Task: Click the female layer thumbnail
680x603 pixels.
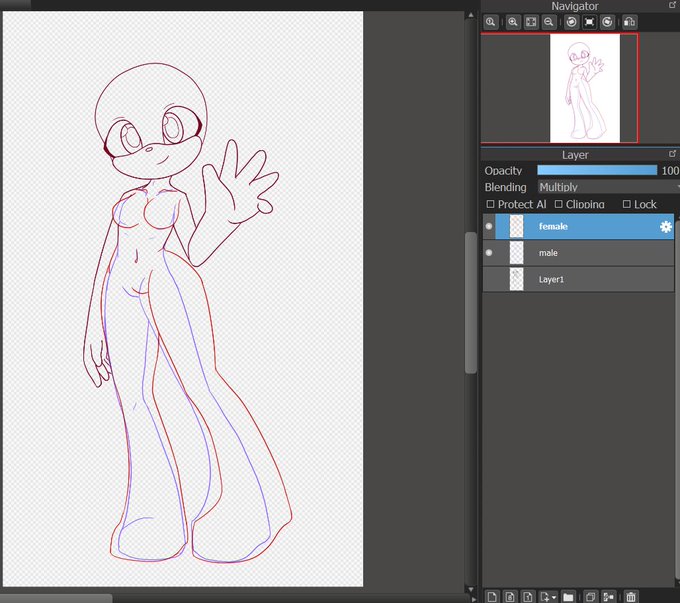Action: click(x=516, y=226)
